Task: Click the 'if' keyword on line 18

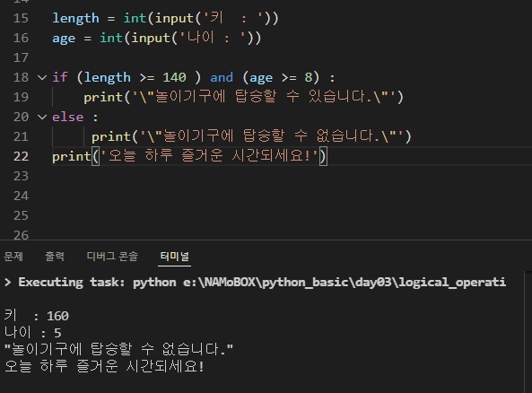Action: (60, 77)
